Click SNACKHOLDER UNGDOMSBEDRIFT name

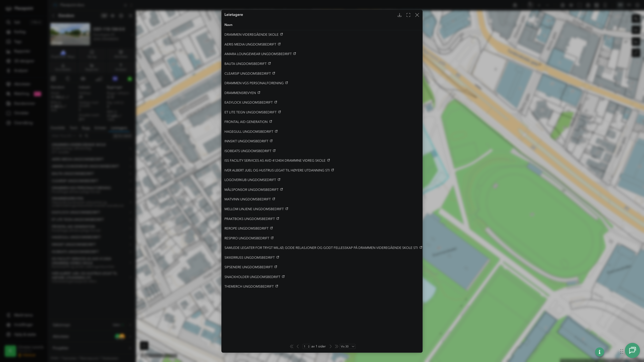(252, 277)
